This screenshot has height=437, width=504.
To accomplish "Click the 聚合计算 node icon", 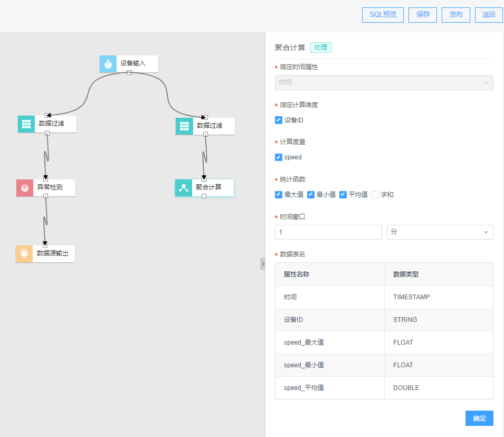I will pos(184,188).
